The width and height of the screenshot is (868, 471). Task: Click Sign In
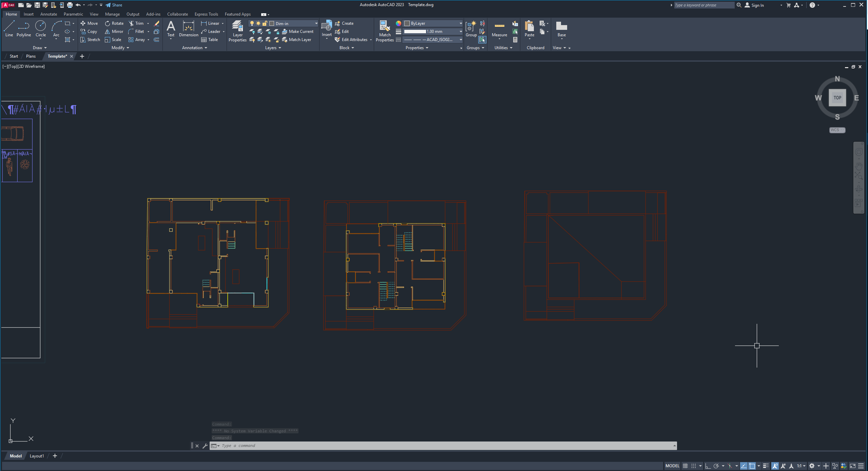[754, 5]
